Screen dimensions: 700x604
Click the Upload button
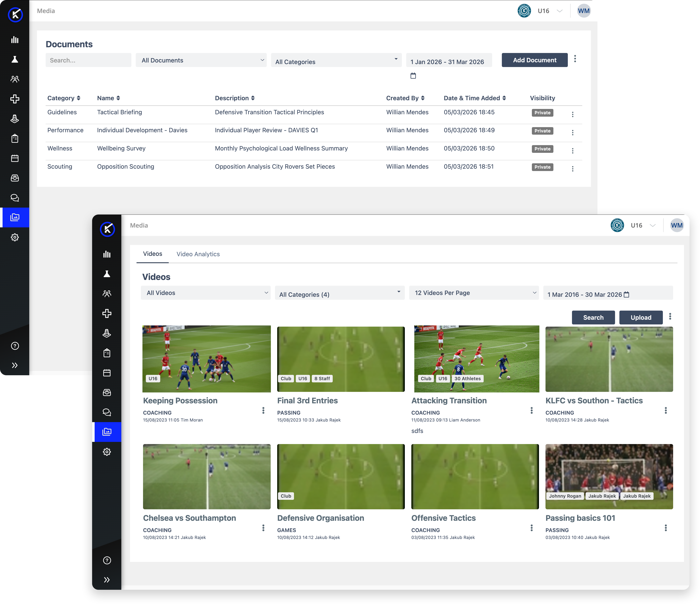tap(641, 318)
